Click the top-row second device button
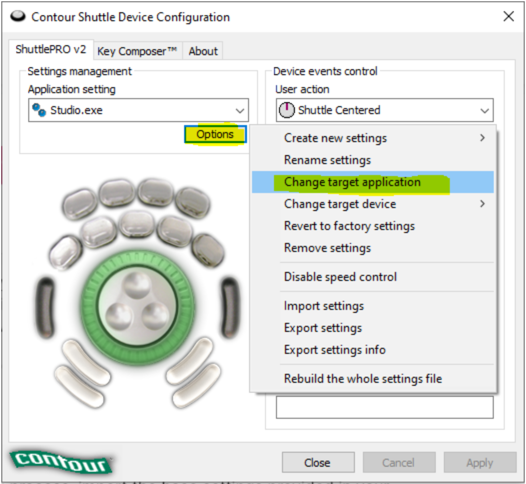The height and width of the screenshot is (484, 526). (x=117, y=194)
